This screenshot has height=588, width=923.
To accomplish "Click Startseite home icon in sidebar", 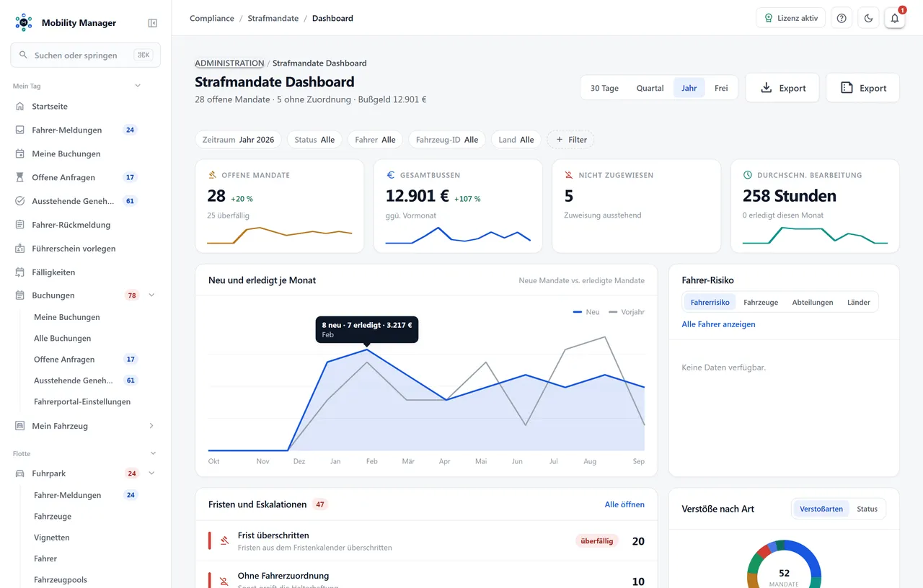I will (20, 107).
